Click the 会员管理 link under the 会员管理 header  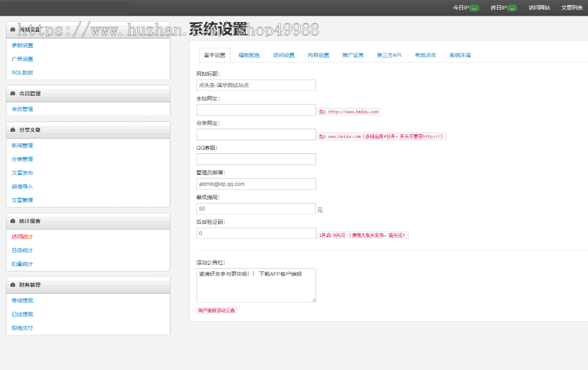22,109
